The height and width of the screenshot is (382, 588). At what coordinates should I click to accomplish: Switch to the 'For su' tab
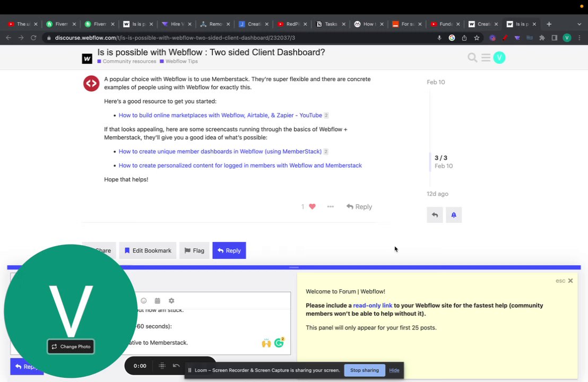(407, 24)
